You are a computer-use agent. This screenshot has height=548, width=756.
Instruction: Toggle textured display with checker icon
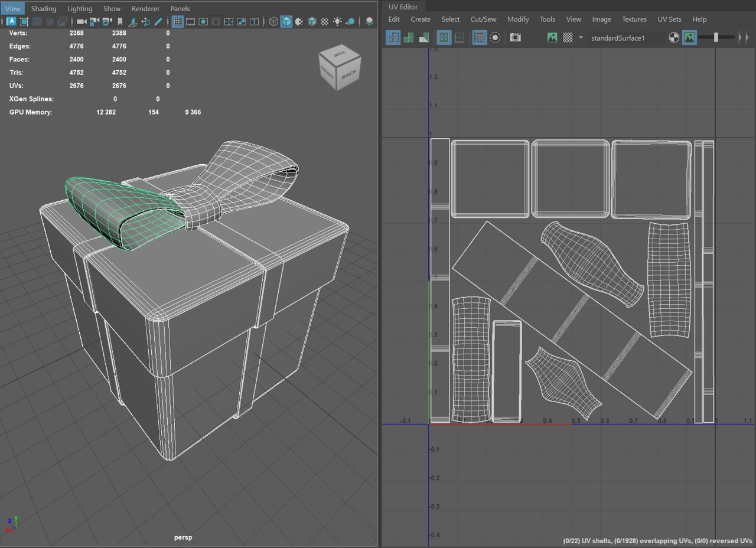(325, 22)
